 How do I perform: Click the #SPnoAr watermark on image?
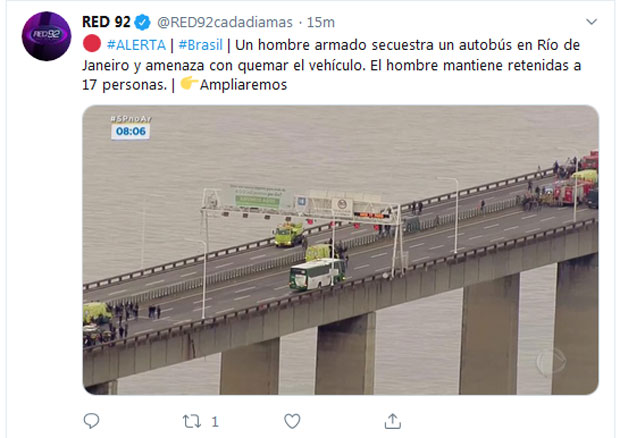coord(131,119)
